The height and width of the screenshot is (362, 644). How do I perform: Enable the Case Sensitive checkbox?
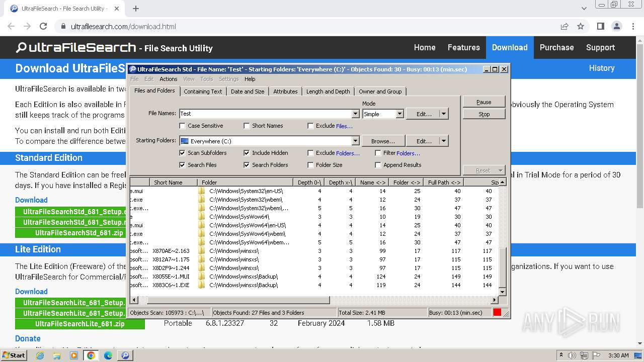(183, 126)
